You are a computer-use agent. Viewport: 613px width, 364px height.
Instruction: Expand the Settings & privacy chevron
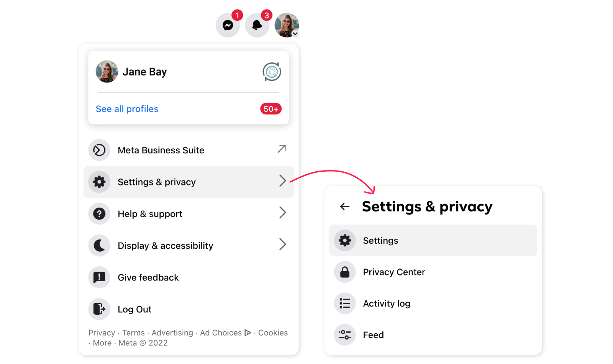[282, 180]
